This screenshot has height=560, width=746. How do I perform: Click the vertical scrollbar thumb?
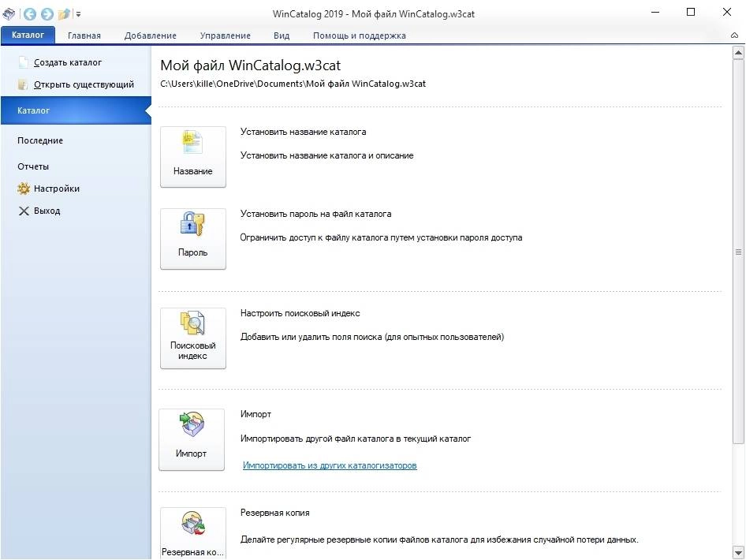tap(738, 252)
